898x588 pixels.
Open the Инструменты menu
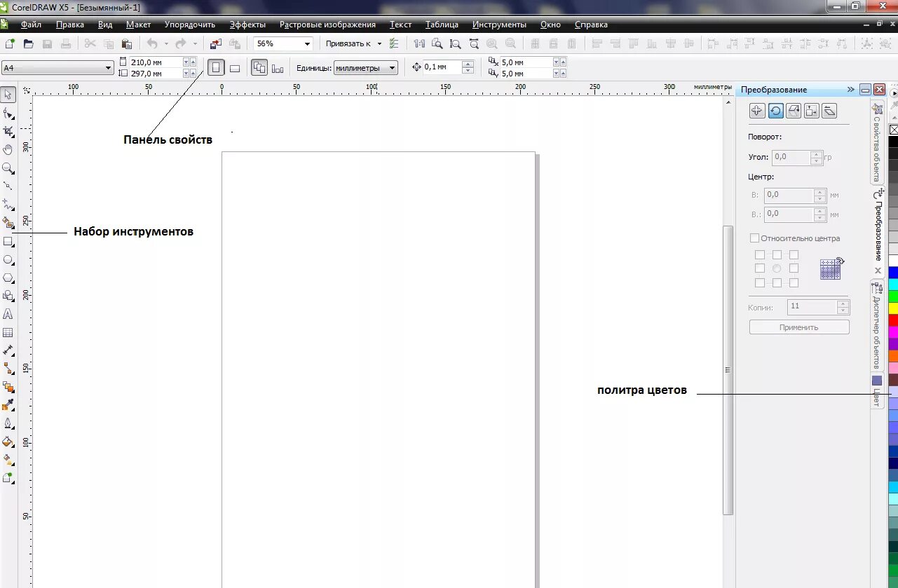[x=499, y=25]
